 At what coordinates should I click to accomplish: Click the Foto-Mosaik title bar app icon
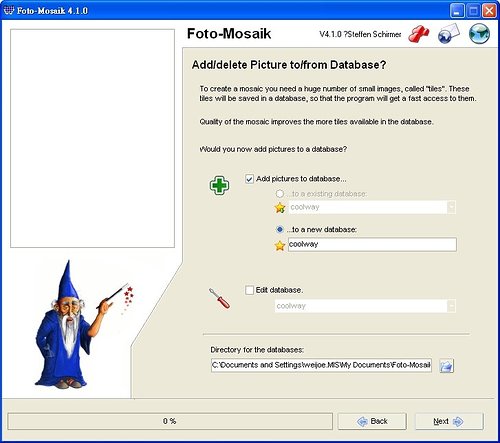[x=9, y=10]
